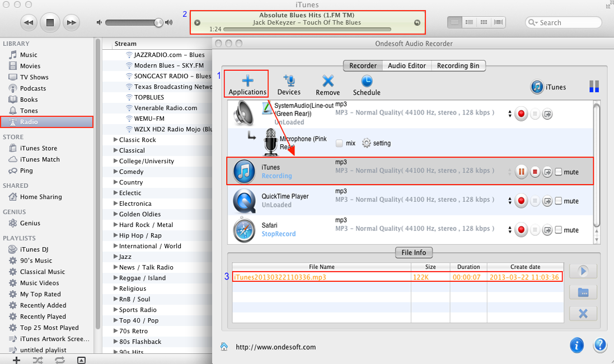Image resolution: width=614 pixels, height=364 pixels.
Task: Enable mute for the iTunes recording
Action: [x=559, y=172]
